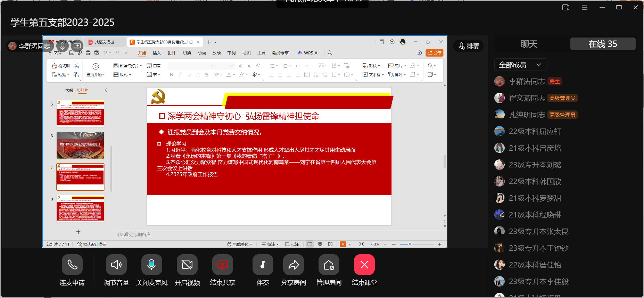Image resolution: width=644 pixels, height=298 pixels.
Task: Select slide 6 thumbnail in panel
Action: click(80, 145)
